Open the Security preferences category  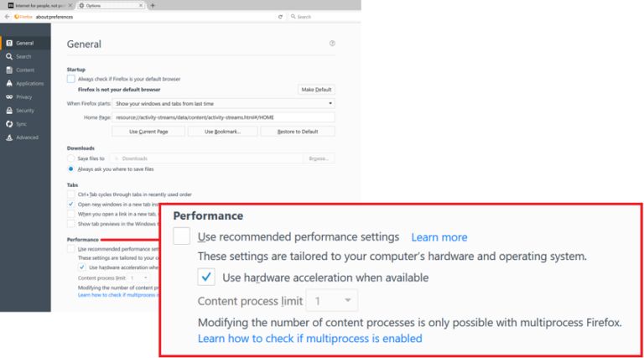click(24, 110)
